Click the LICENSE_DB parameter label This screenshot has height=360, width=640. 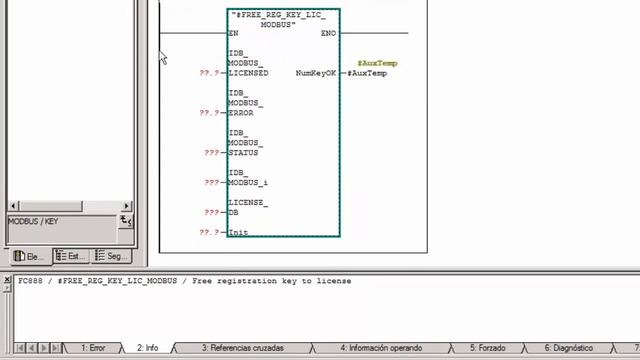tap(248, 207)
